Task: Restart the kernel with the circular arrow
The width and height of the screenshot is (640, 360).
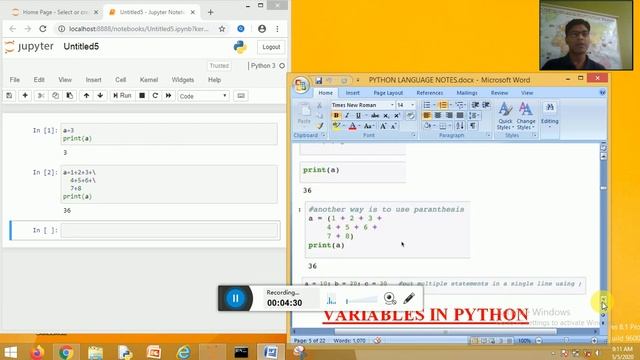Action: click(x=155, y=96)
